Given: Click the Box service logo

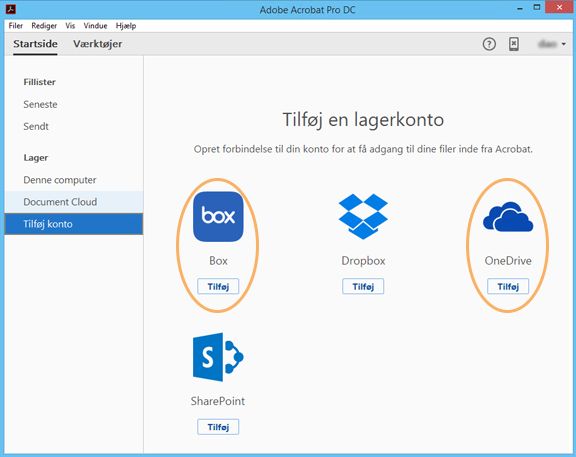Looking at the screenshot, I should click(218, 216).
